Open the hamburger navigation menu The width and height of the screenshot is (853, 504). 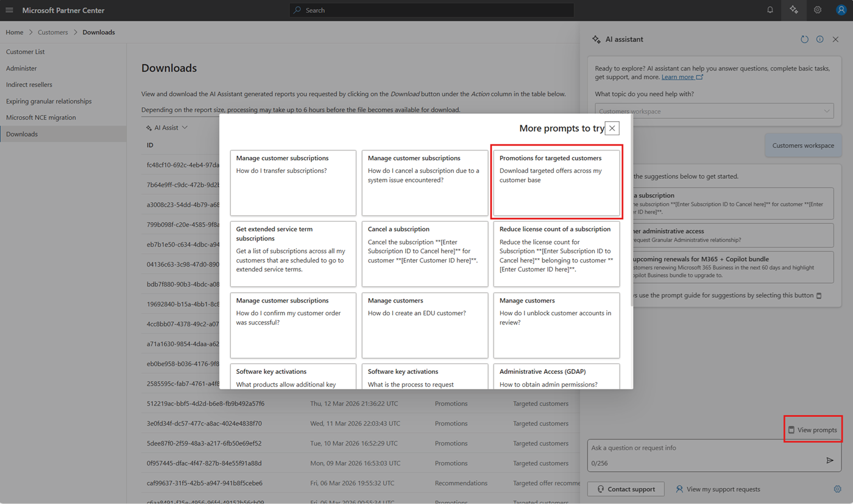click(x=9, y=10)
